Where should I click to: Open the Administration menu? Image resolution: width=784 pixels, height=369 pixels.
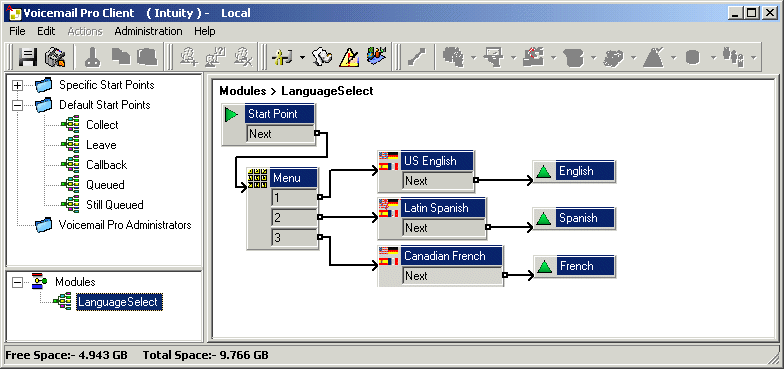point(148,31)
